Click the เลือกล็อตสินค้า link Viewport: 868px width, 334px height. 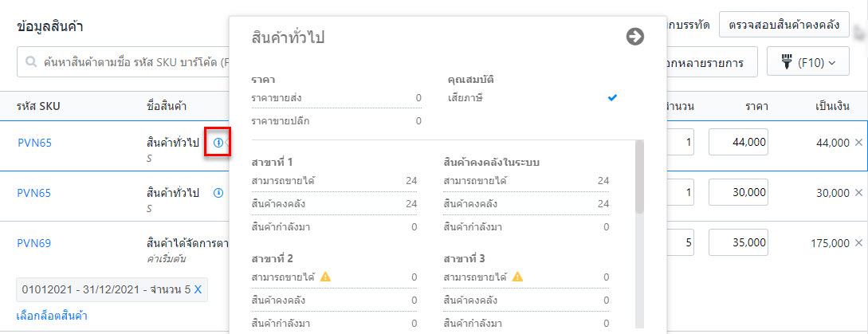(52, 316)
